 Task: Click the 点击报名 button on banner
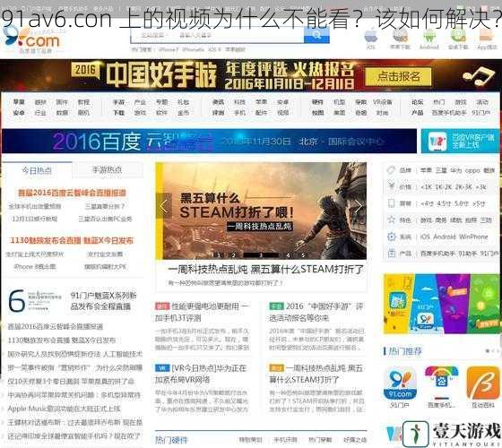coord(398,77)
